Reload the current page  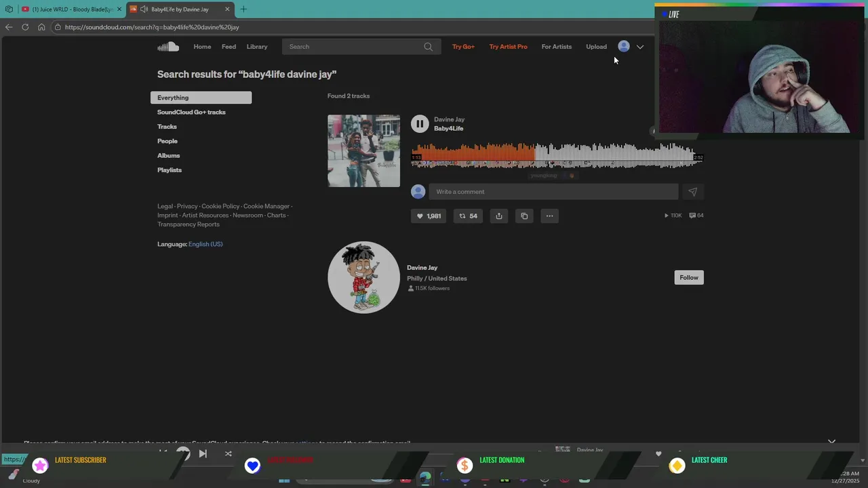[x=25, y=27]
